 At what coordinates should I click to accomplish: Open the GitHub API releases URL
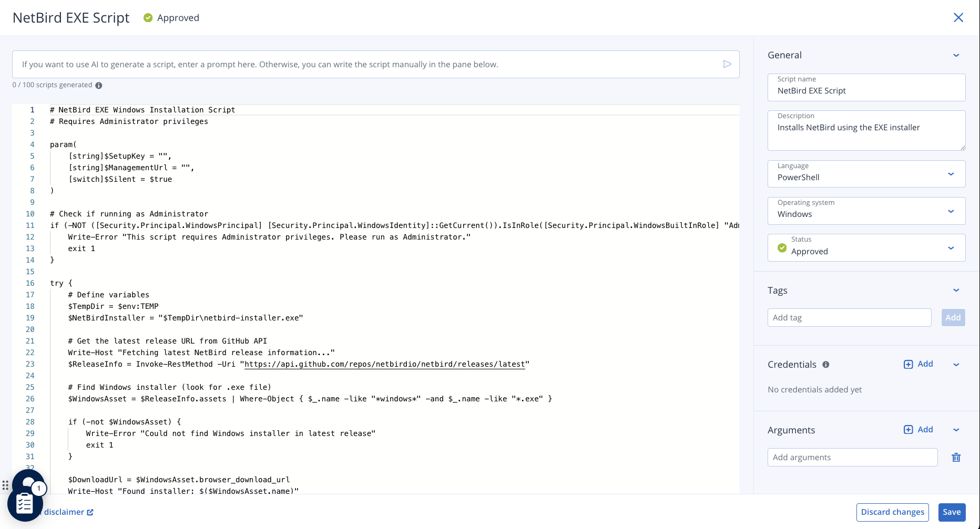point(385,364)
